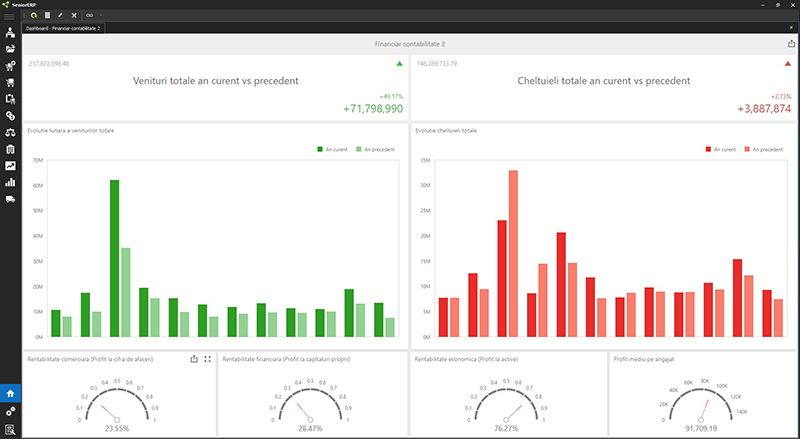800x439 pixels.
Task: Expand the hamburger menu in sidebar
Action: 10,17
